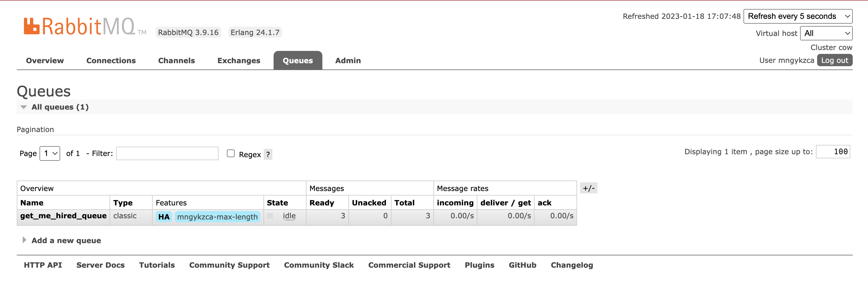
Task: Focus the queue Filter input field
Action: [x=167, y=153]
